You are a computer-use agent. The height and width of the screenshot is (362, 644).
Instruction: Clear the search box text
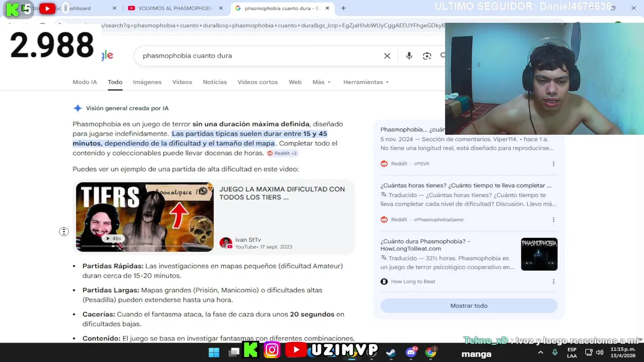point(387,56)
